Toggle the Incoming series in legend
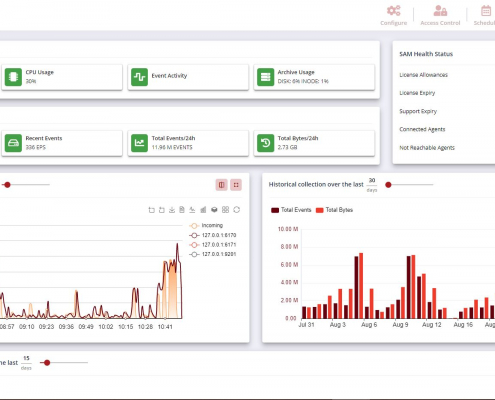Screen dimensions: 495x400 [x=206, y=226]
